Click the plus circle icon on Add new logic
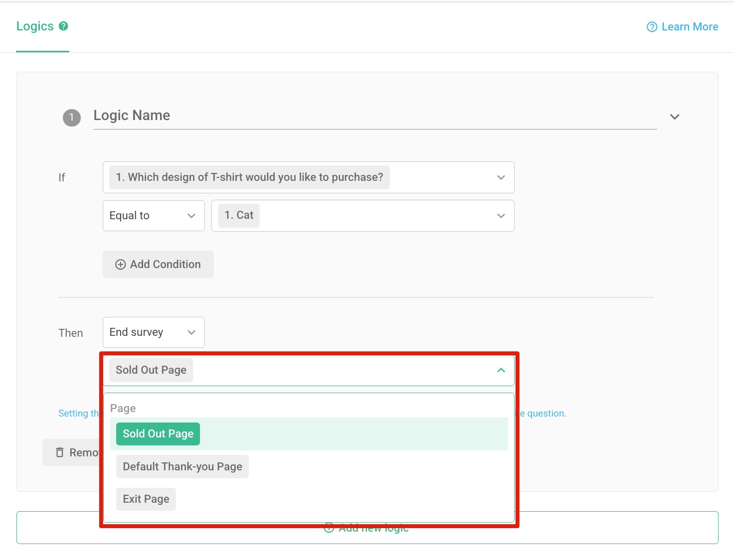 click(x=329, y=528)
